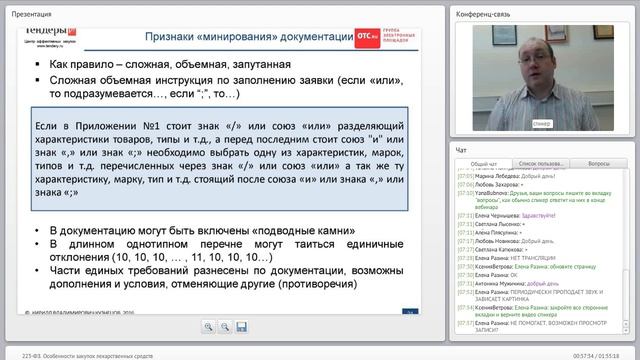Select slide title Признаки «минирования» документации
640x360 pixels.
tap(249, 37)
